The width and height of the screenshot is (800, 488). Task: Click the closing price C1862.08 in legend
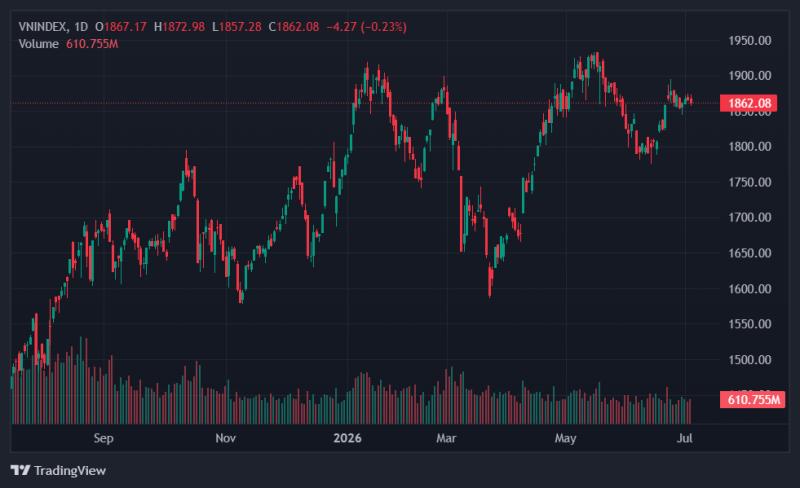pos(294,27)
